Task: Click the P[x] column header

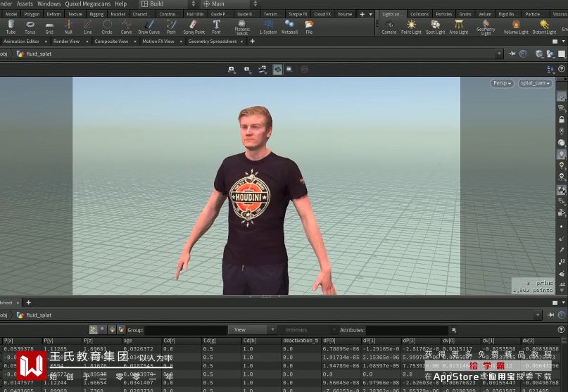Action: [21, 341]
